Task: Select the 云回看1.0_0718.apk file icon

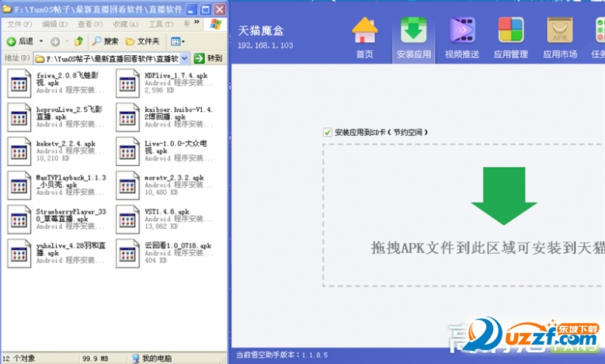Action: (x=127, y=253)
